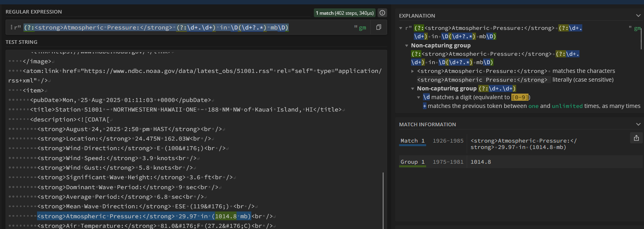Click the 1 match steps badge
Image resolution: width=644 pixels, height=229 pixels.
(345, 13)
